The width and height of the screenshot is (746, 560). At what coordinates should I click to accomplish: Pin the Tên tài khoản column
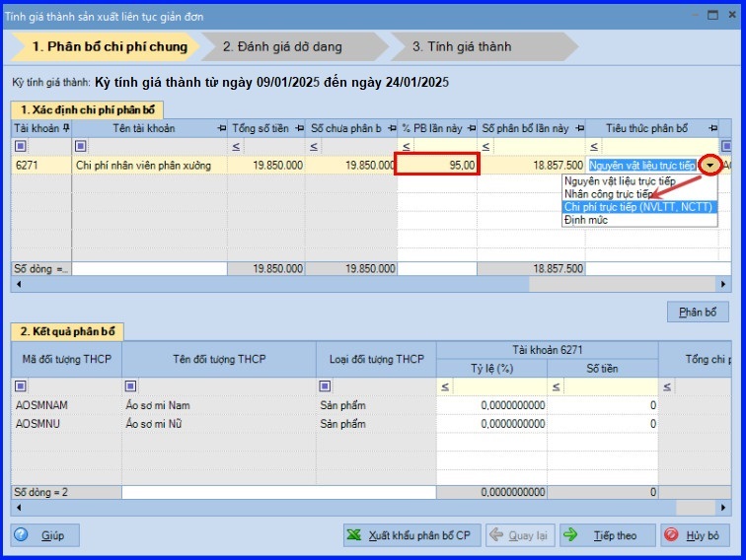pyautogui.click(x=220, y=128)
